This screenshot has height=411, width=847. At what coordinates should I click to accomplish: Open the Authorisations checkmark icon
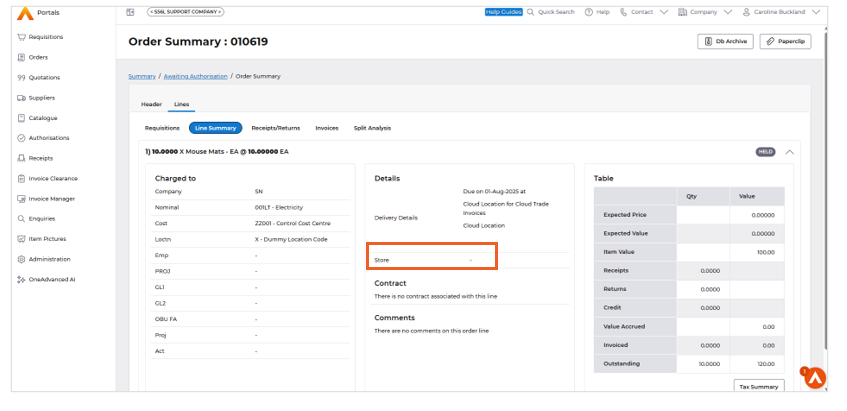22,138
